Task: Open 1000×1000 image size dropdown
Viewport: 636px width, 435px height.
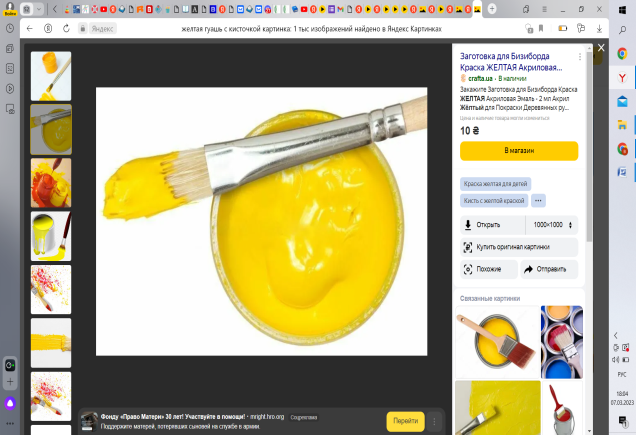Action: (552, 225)
